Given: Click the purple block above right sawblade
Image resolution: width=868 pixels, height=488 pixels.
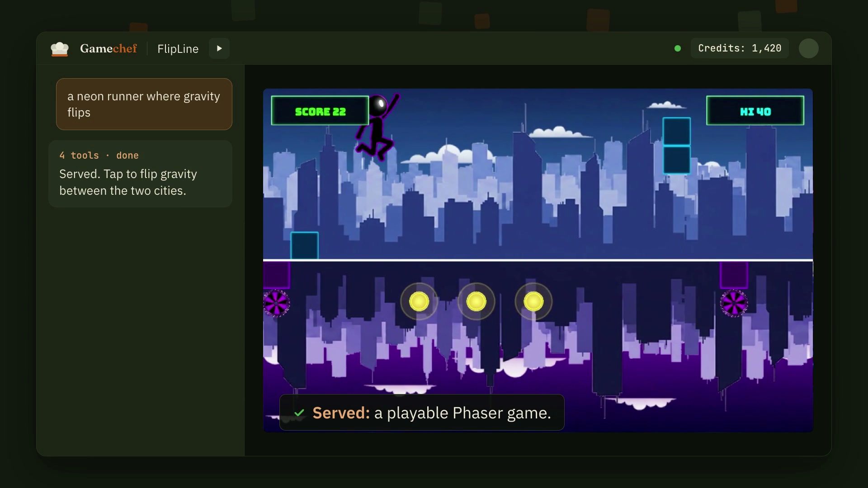Looking at the screenshot, I should [x=734, y=275].
